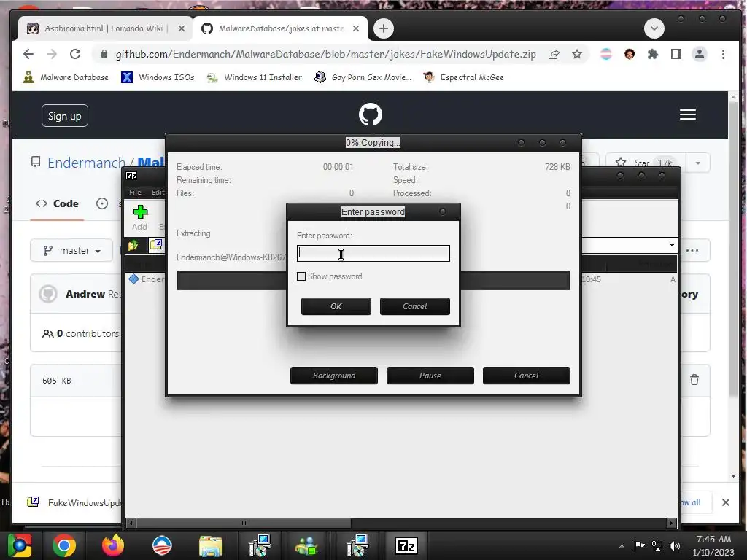Send extraction to Background
Screen dimensions: 747x560
click(334, 376)
